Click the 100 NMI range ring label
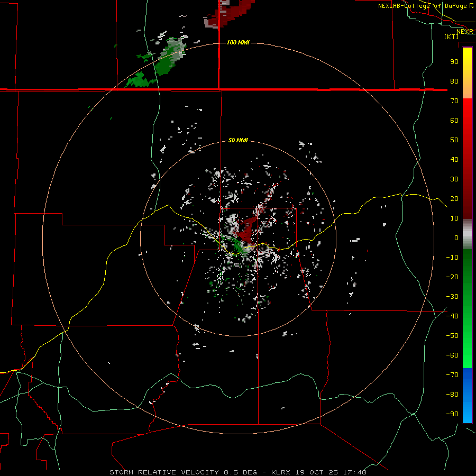This screenshot has width=476, height=476. coord(238,42)
